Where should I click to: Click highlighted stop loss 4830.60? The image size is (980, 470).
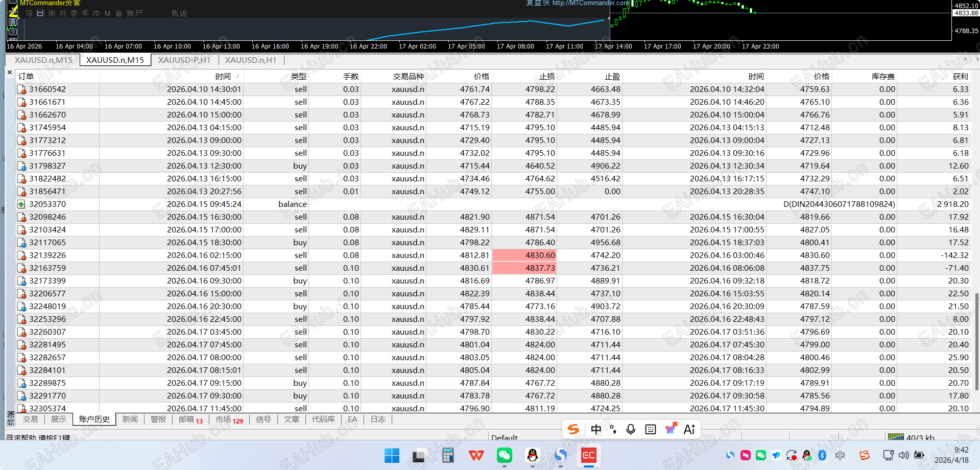[524, 255]
